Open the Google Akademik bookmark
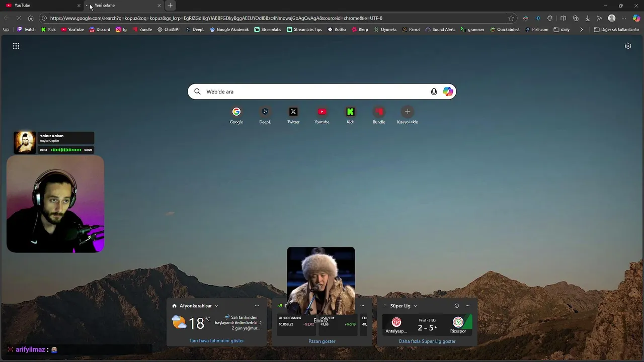Viewport: 644px width, 362px height. 229,29
